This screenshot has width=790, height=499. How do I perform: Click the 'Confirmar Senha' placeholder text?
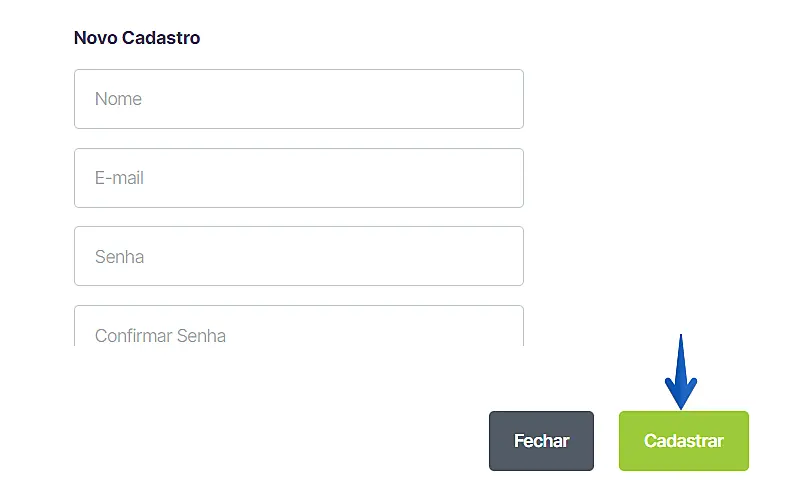[x=160, y=335]
